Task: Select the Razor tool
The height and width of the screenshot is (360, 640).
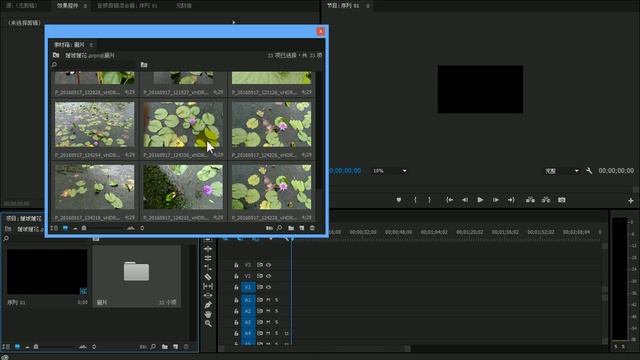Action: pos(208,277)
